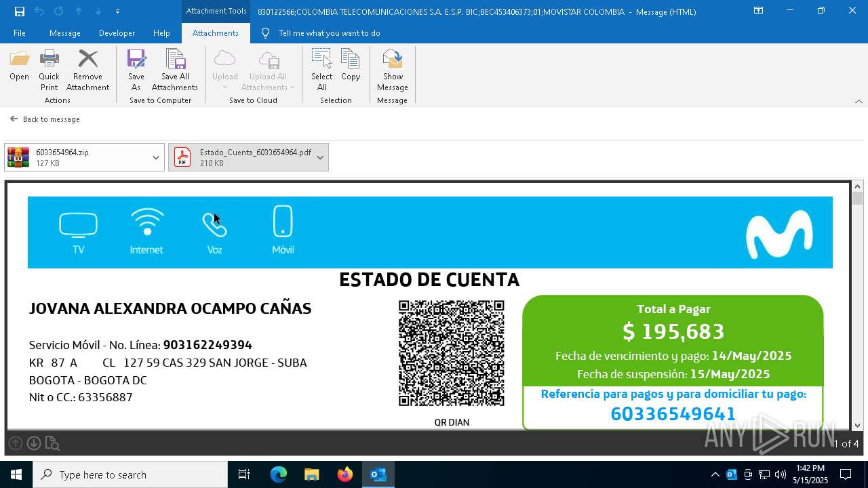
Task: Show hidden system tray icons
Action: point(715,474)
